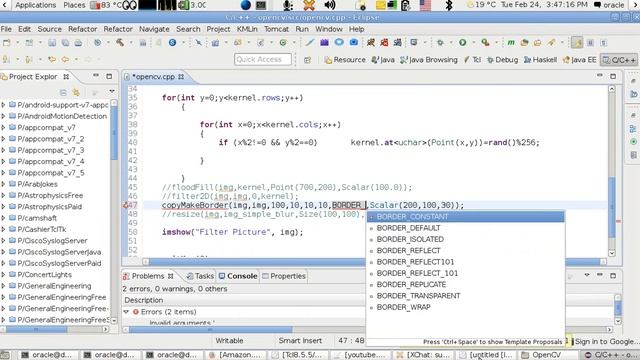640x360 pixels.
Task: Open Project Explorer view menu dropdown
Action: [x=112, y=91]
